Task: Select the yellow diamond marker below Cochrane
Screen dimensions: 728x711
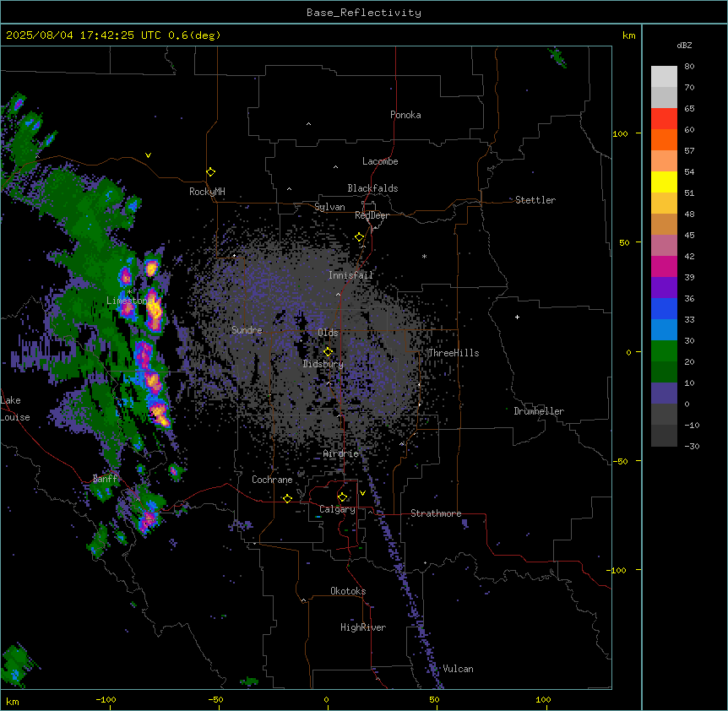Action: [x=287, y=498]
